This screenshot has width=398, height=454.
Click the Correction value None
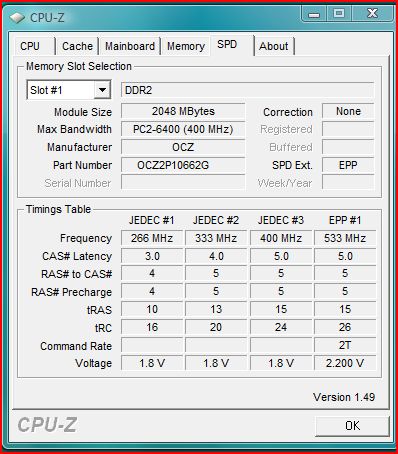[348, 111]
